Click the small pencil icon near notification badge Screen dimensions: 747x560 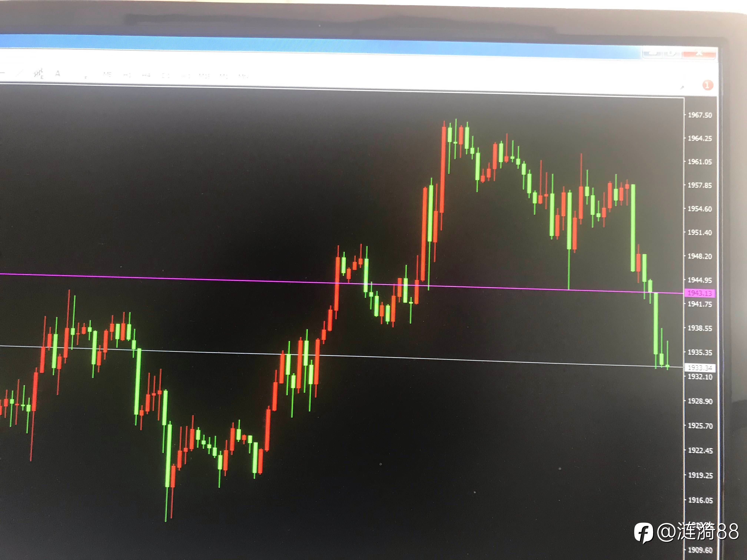pyautogui.click(x=682, y=87)
